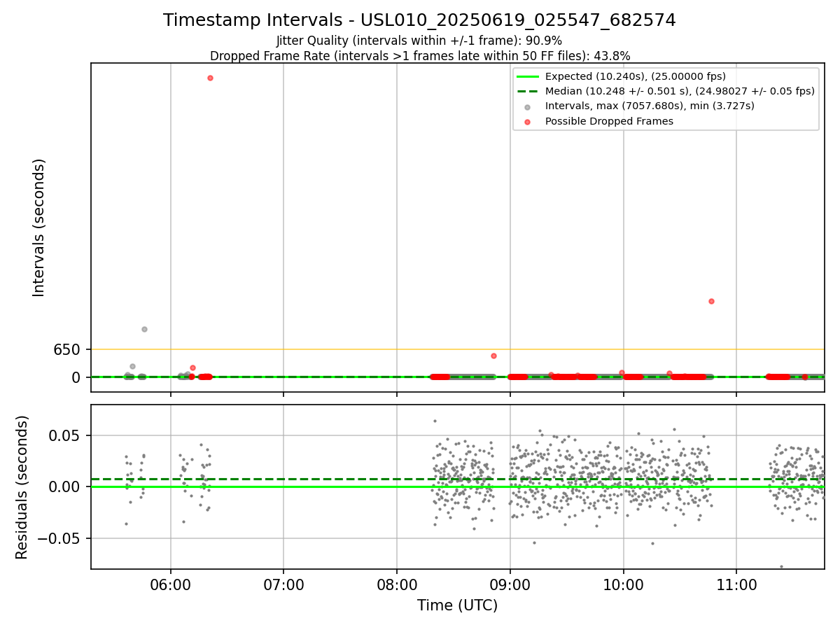This screenshot has width=840, height=630.
Task: Click the '650' y-axis tick label
Action: (67, 349)
